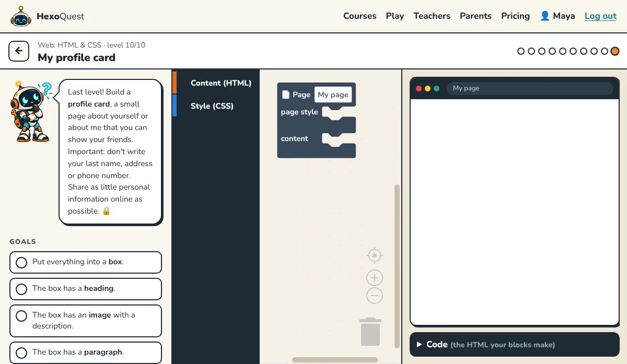
Task: Click the HexoQuest brand name
Action: [x=60, y=16]
